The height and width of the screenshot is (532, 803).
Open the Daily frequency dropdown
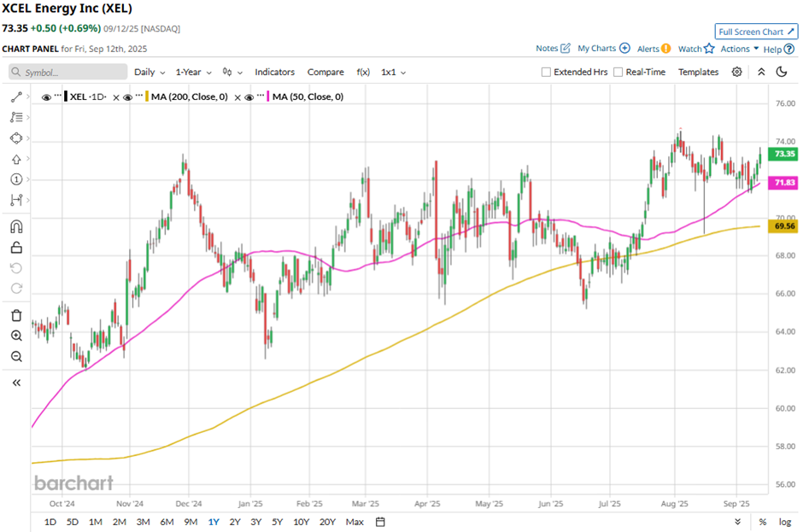point(149,73)
